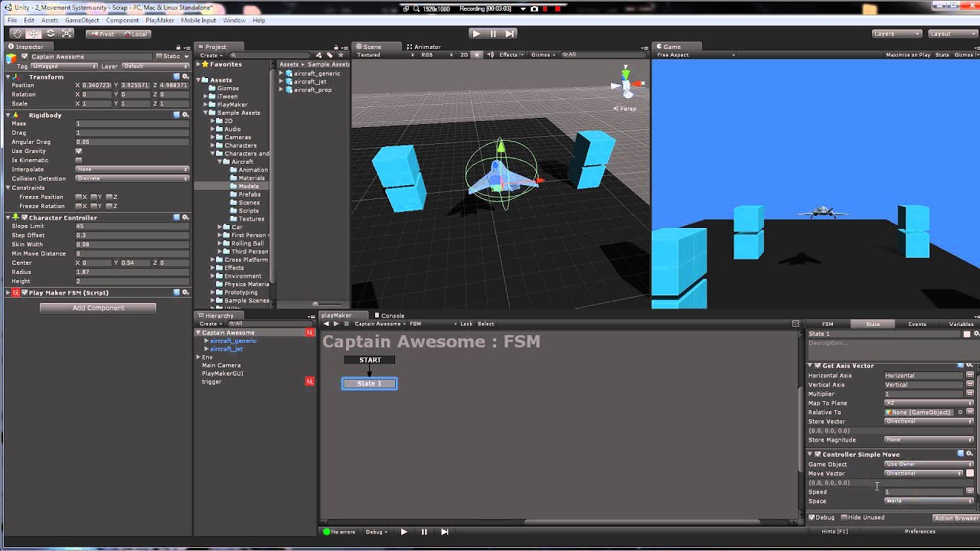Open the Interpolate dropdown
980x551 pixels.
[x=132, y=169]
